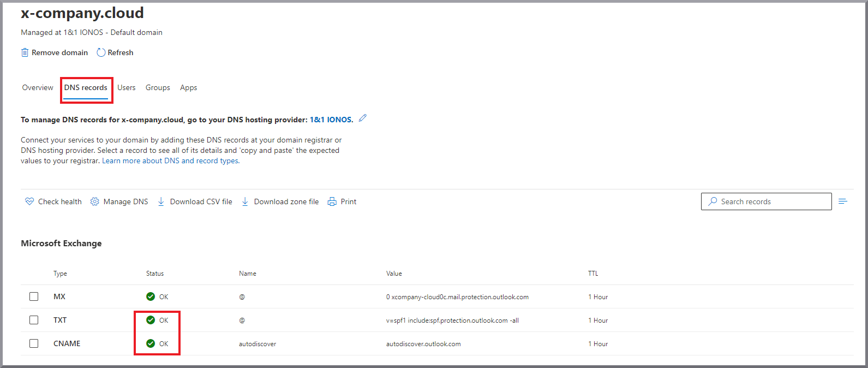This screenshot has height=368, width=868.
Task: Click the magnifier icon in search box
Action: (x=713, y=201)
